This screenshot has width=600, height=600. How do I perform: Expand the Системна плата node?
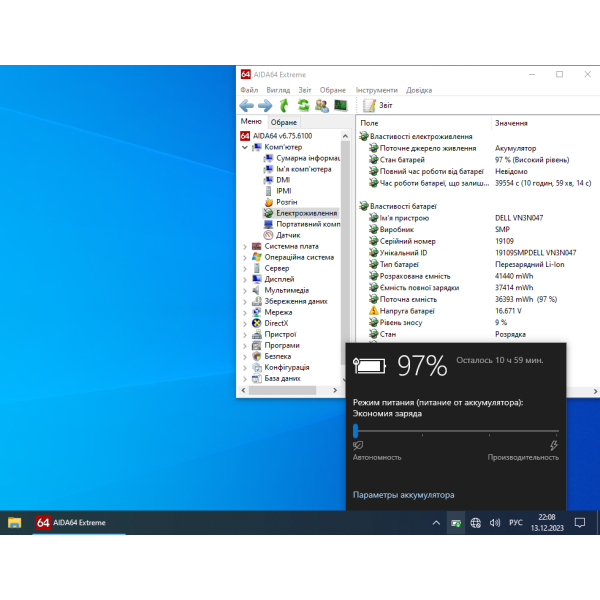(245, 247)
